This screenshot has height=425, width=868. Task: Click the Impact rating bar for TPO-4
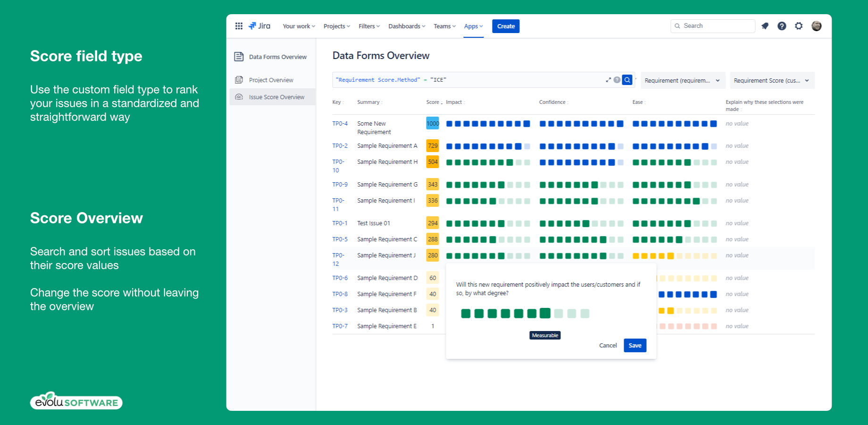tap(488, 124)
